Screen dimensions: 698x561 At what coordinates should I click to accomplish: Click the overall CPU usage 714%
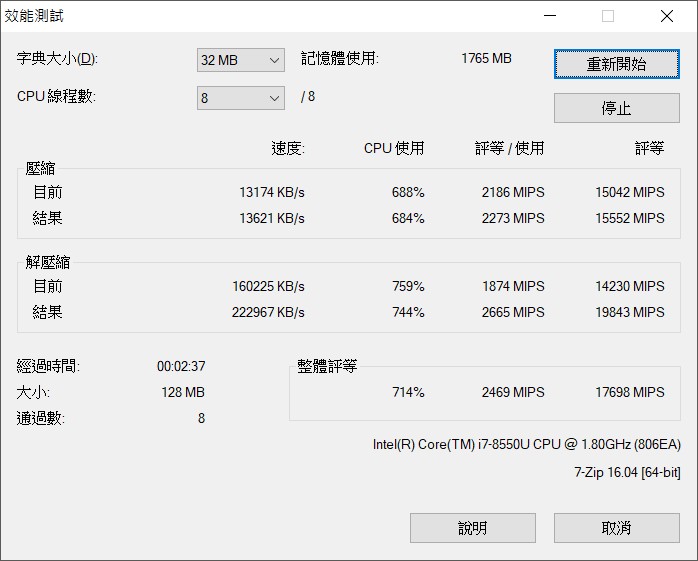tap(408, 392)
